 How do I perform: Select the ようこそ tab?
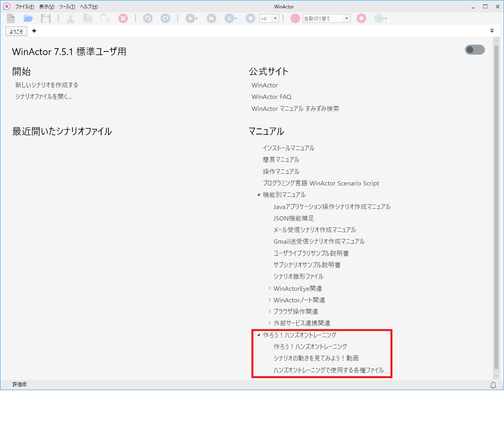point(16,31)
